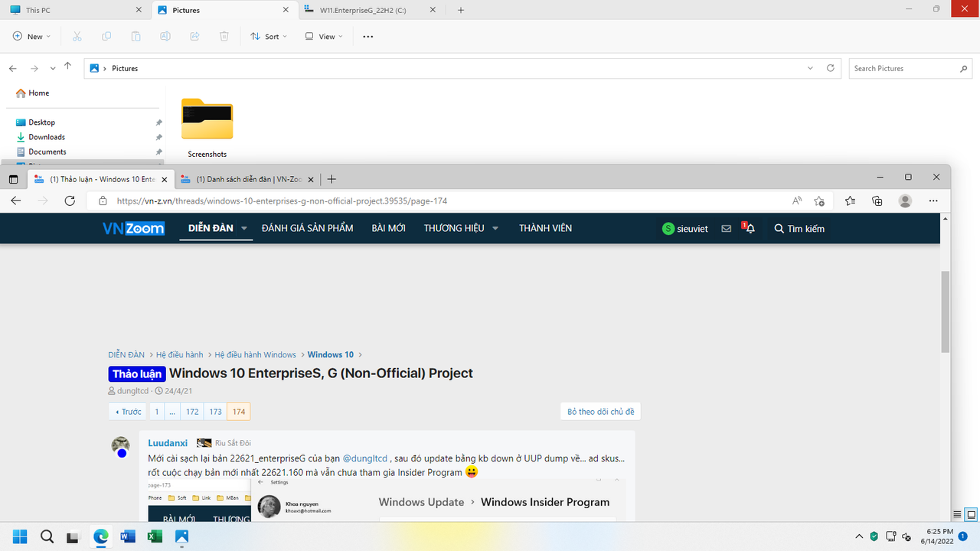The width and height of the screenshot is (980, 551).
Task: Toggle the favorites star in Edge address bar
Action: (x=819, y=201)
